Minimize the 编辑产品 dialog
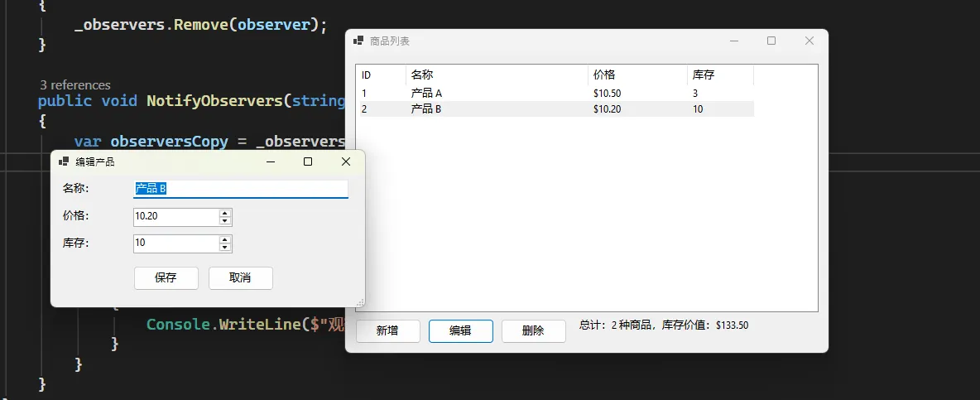The height and width of the screenshot is (400, 980). [x=270, y=161]
